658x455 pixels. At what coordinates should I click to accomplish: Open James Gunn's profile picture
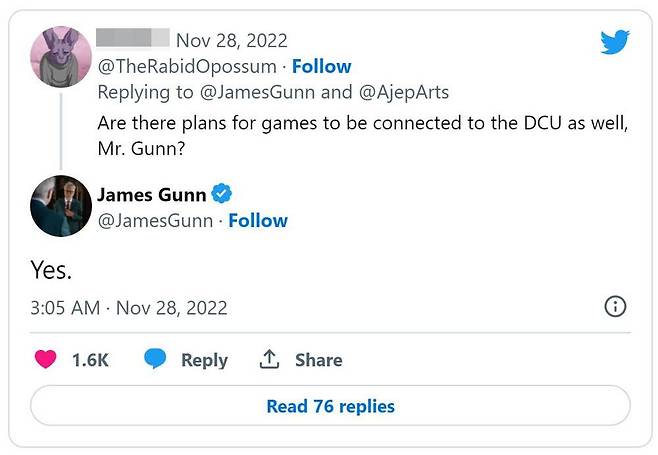click(x=61, y=205)
